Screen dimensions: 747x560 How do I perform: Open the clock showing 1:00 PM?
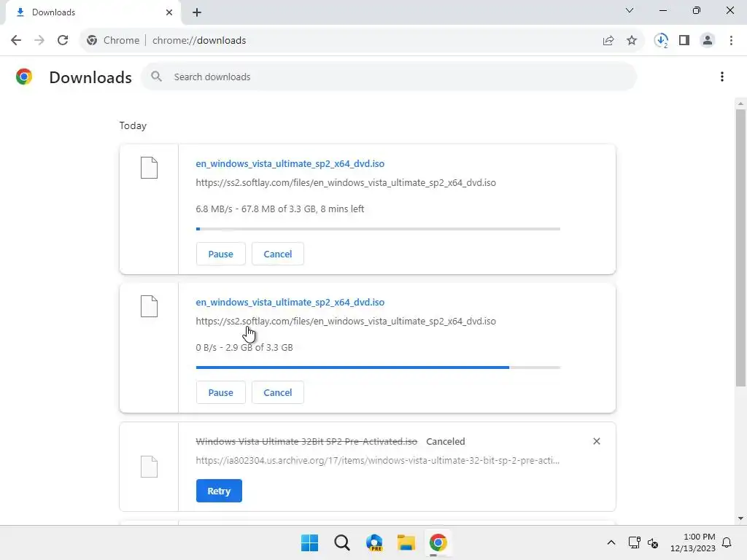693,542
